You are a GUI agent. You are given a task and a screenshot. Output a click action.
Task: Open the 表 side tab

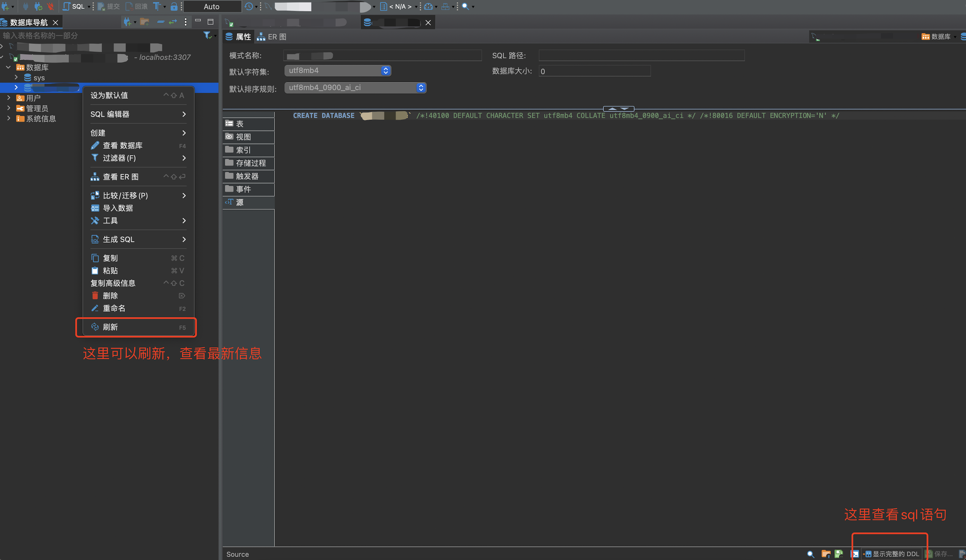tap(248, 124)
